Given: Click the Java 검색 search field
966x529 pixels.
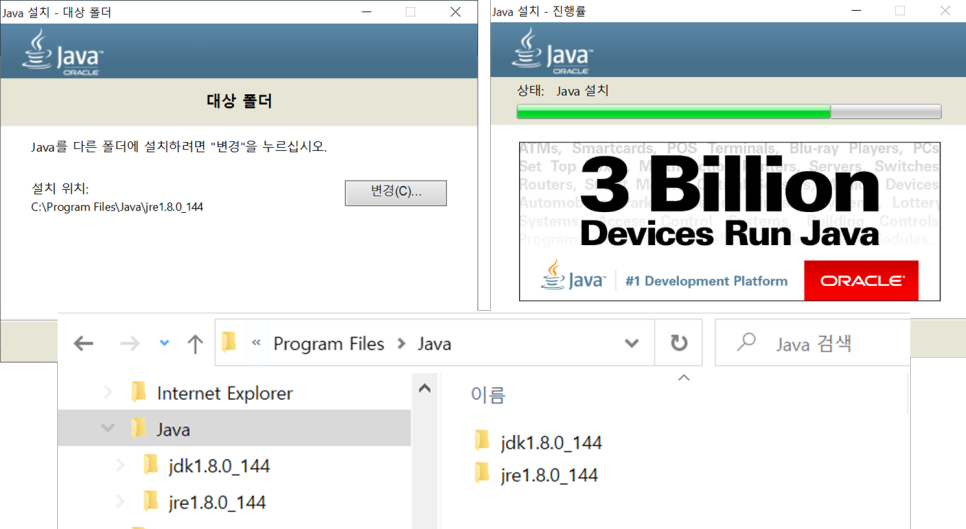Looking at the screenshot, I should click(813, 343).
